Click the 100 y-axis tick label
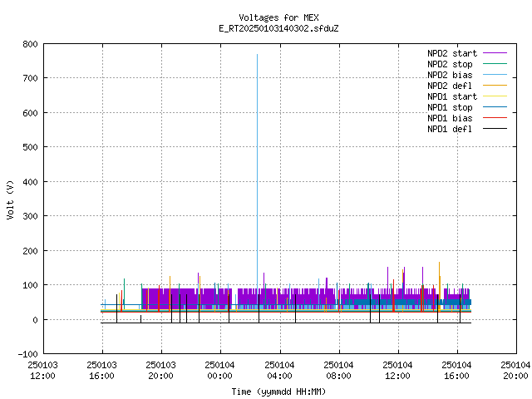 tap(30, 285)
